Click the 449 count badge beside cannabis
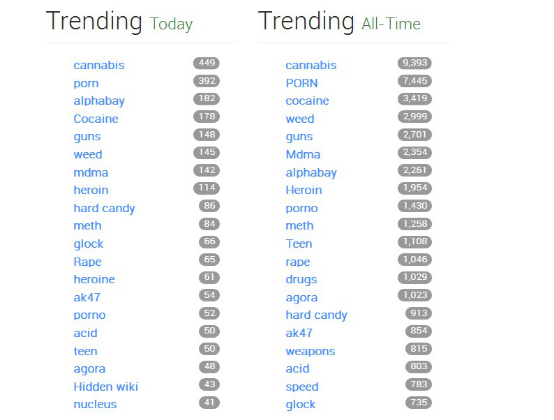 point(206,63)
